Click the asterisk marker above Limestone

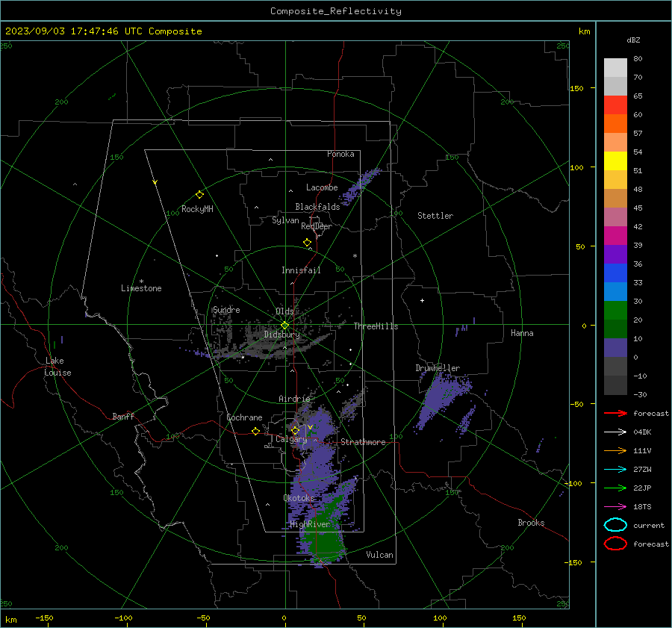141,282
